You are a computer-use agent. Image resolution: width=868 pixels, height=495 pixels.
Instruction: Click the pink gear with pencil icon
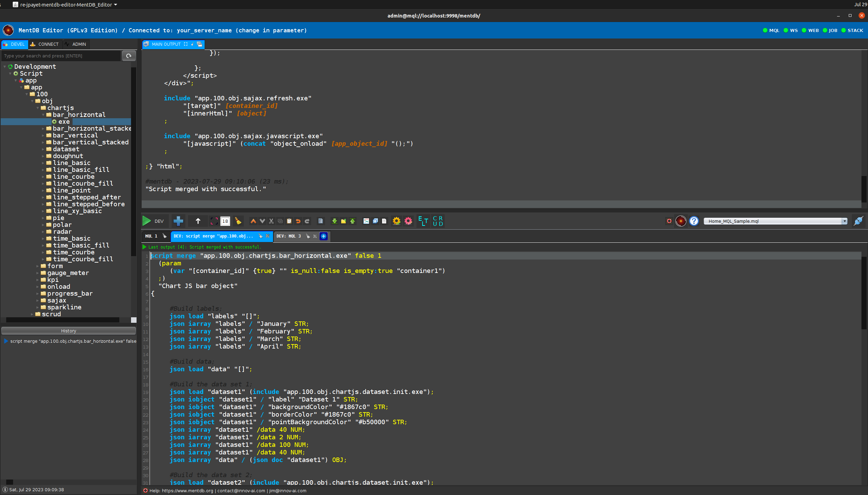click(408, 221)
